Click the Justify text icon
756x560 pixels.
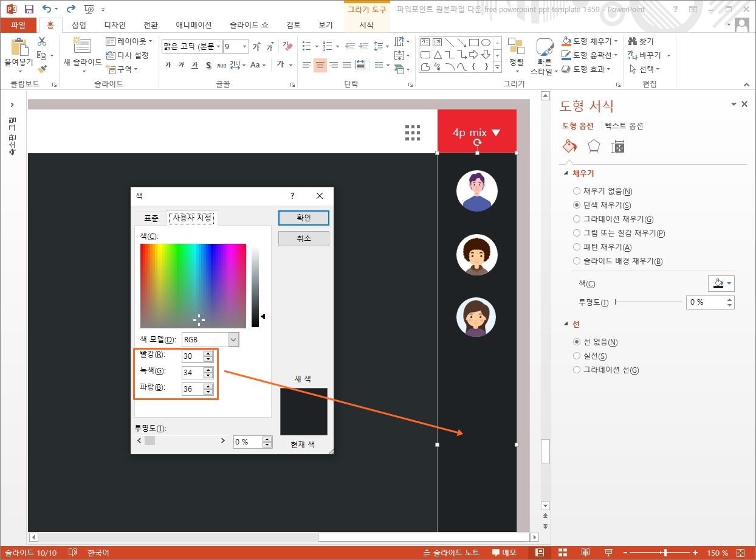347,65
